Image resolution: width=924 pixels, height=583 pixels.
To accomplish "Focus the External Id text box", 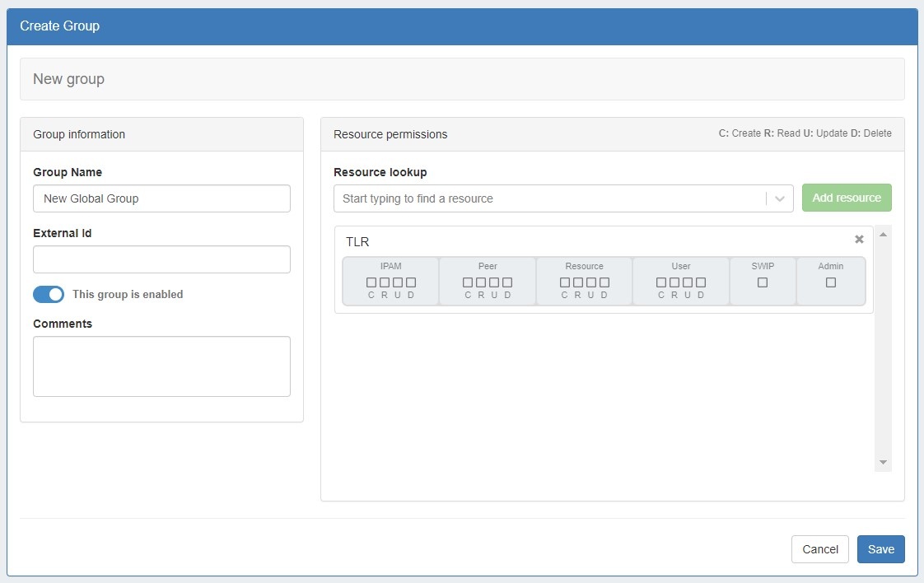I will pyautogui.click(x=161, y=259).
